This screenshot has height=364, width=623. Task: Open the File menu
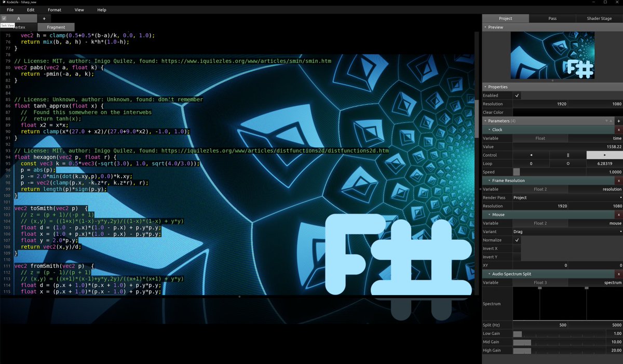10,10
